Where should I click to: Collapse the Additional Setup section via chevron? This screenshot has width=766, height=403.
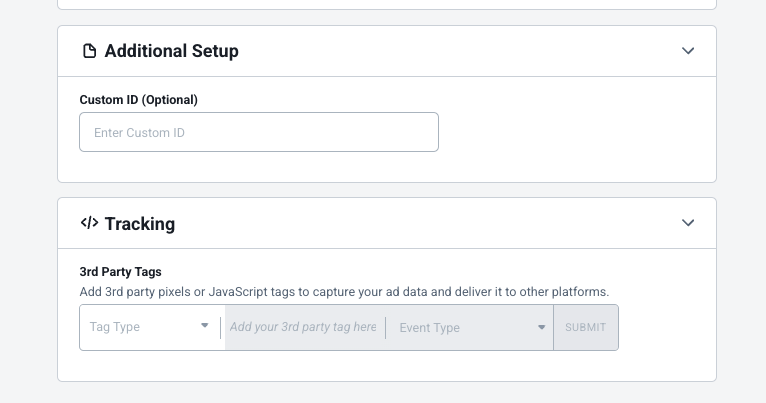(x=688, y=51)
